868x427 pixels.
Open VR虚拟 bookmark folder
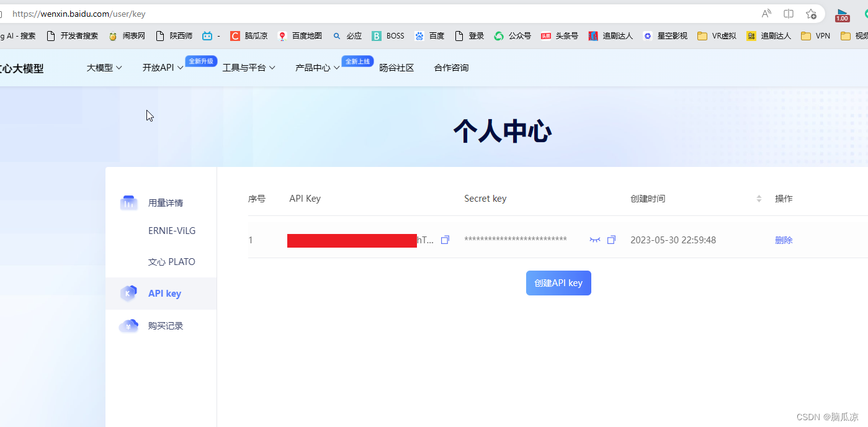click(717, 36)
